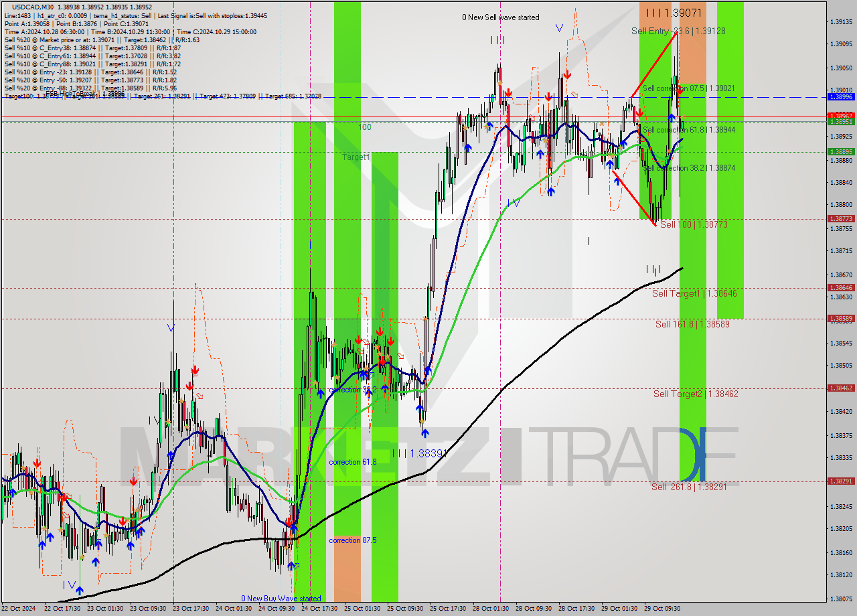Screen dimensions: 857x616
Task: Click the 1.38996 price tag on axis
Action: [840, 97]
